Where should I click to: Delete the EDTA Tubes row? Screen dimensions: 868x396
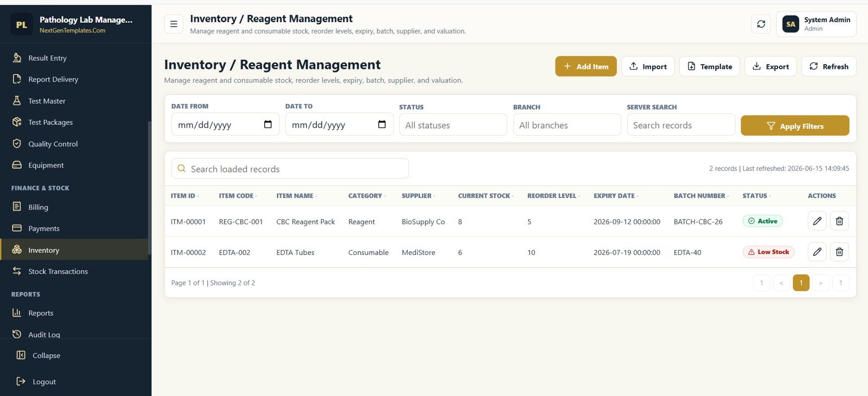pos(839,252)
